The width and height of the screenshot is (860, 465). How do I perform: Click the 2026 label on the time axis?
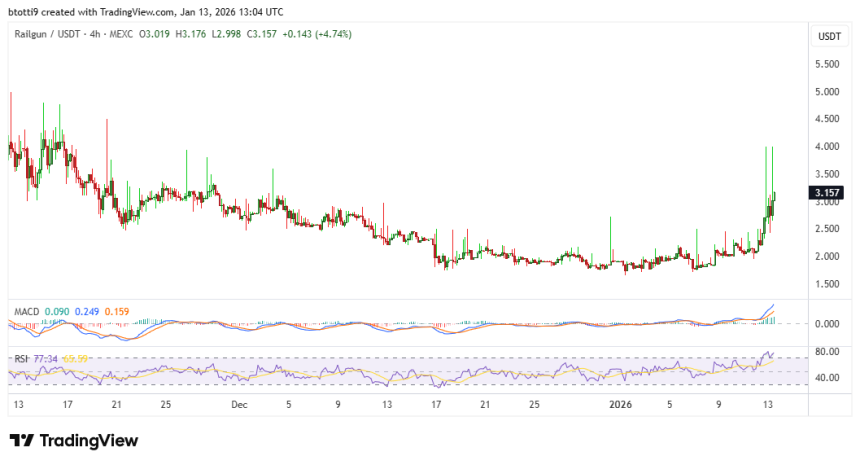(622, 405)
